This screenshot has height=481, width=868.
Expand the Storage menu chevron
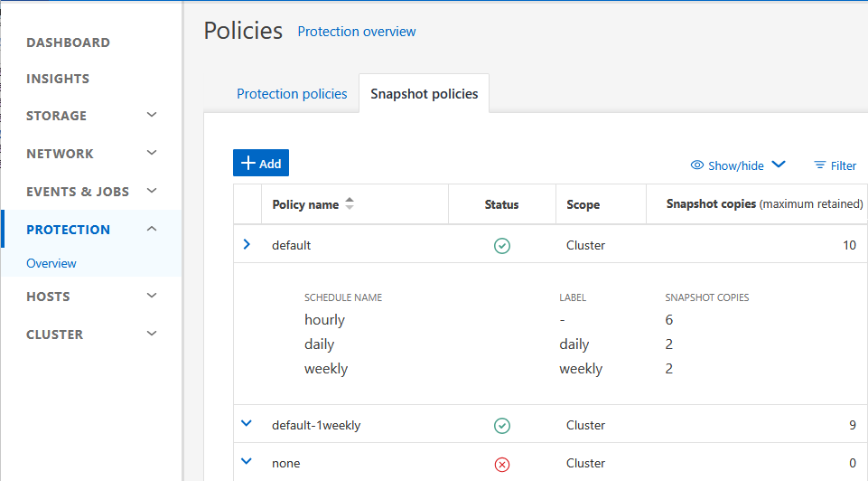coord(152,115)
